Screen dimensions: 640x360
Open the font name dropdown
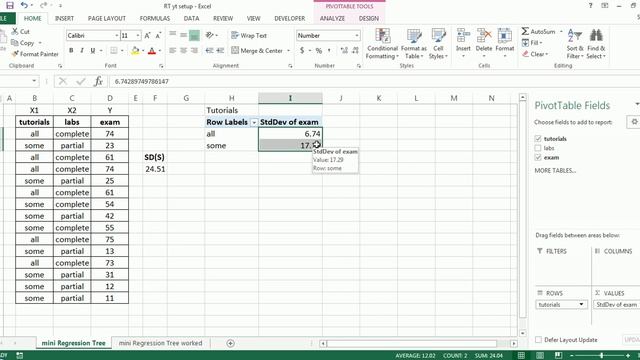point(117,36)
